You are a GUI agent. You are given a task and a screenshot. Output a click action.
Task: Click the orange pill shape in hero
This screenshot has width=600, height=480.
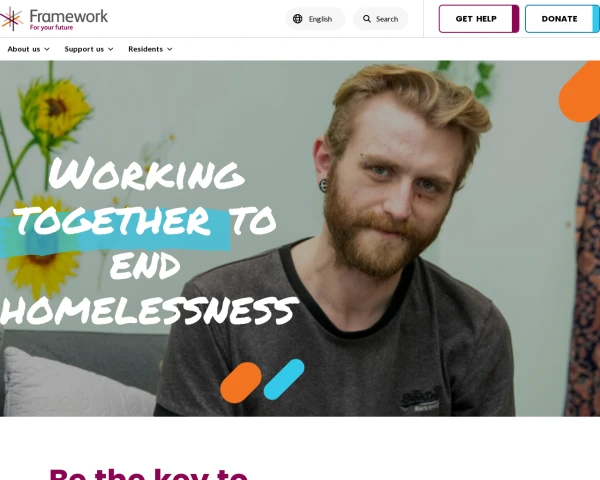[241, 382]
